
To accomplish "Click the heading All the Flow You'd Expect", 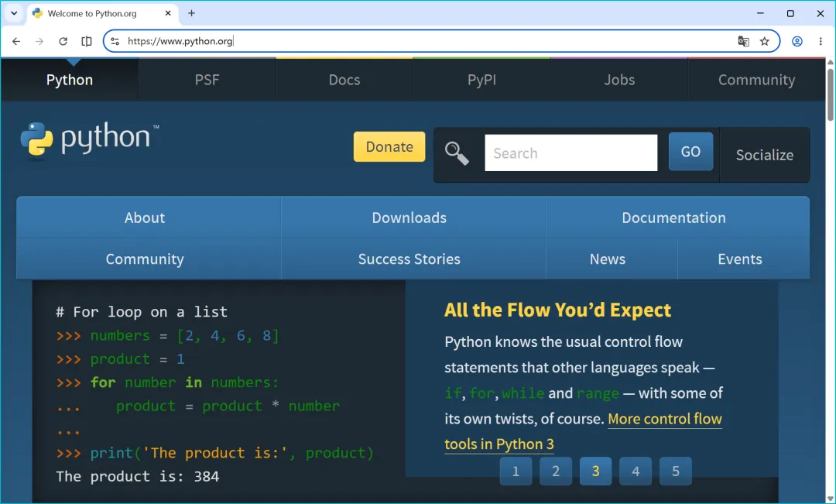I will (557, 310).
